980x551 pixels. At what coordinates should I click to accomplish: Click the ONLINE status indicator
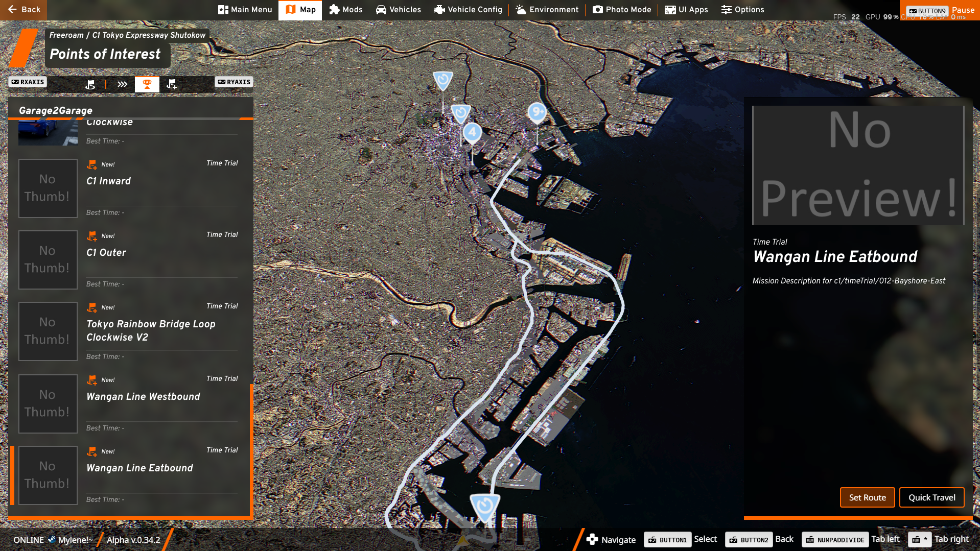point(29,540)
